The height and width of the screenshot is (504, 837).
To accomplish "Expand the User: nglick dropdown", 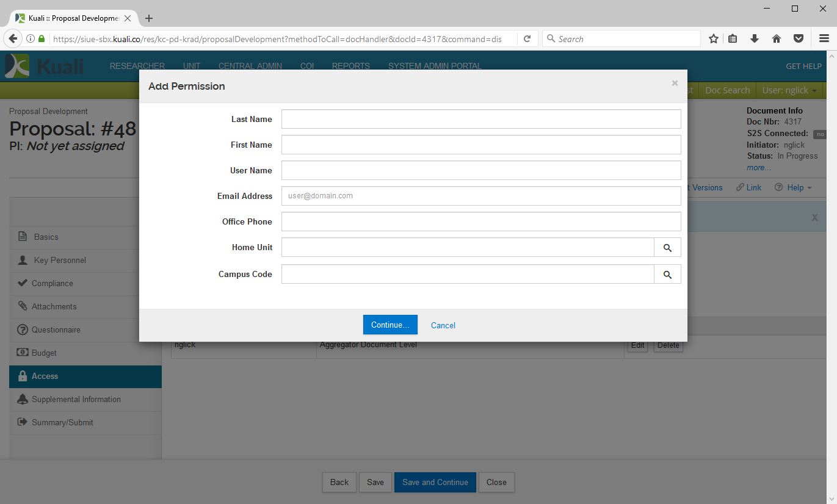I will point(789,90).
